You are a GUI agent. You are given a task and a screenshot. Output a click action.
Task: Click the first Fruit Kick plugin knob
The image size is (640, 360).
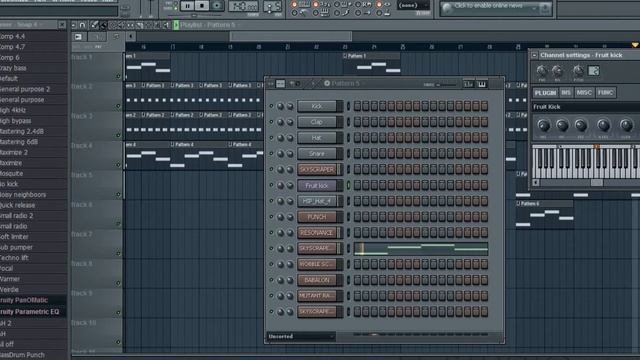pyautogui.click(x=543, y=125)
